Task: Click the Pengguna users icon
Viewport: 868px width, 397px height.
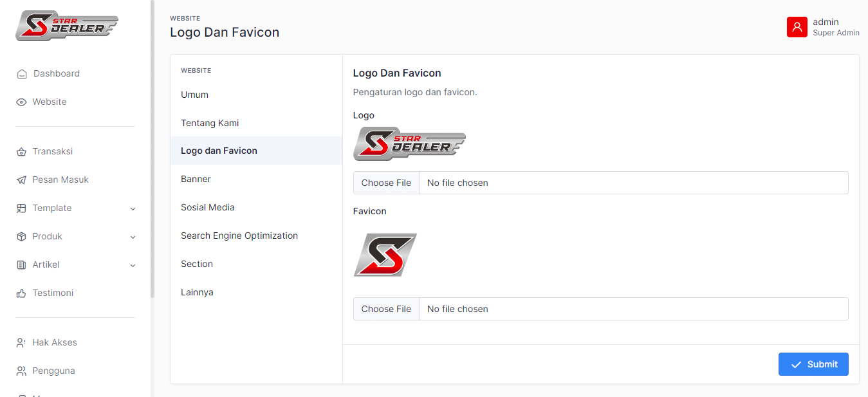Action: click(x=21, y=371)
